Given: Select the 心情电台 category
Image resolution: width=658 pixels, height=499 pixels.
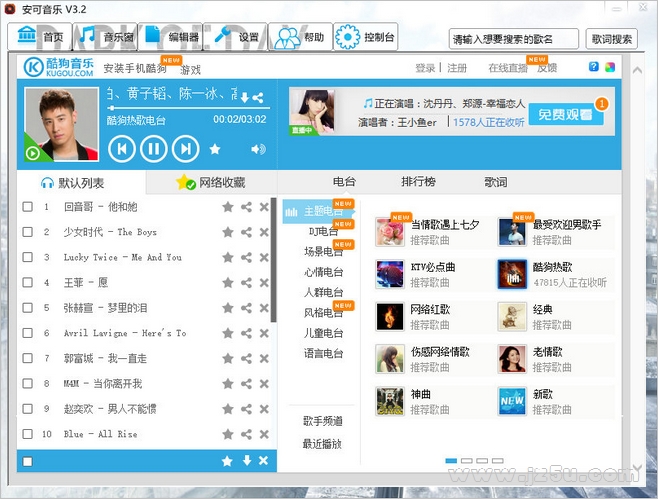Looking at the screenshot, I should click(323, 272).
